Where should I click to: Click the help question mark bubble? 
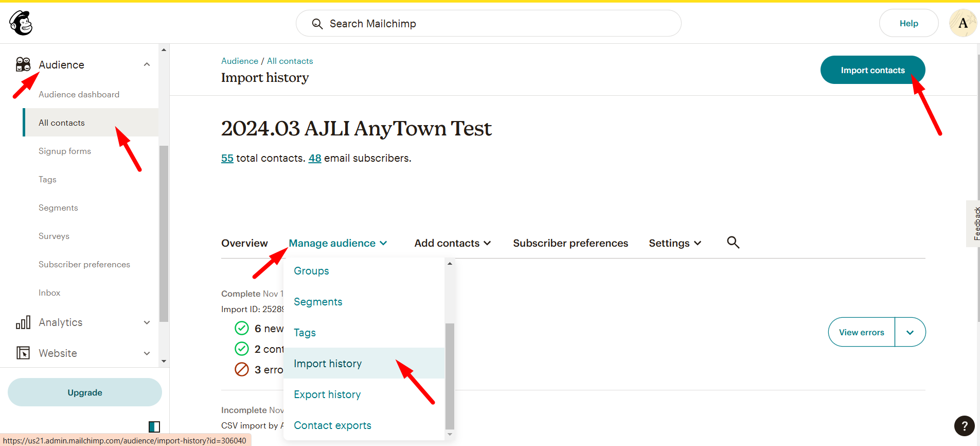point(964,426)
